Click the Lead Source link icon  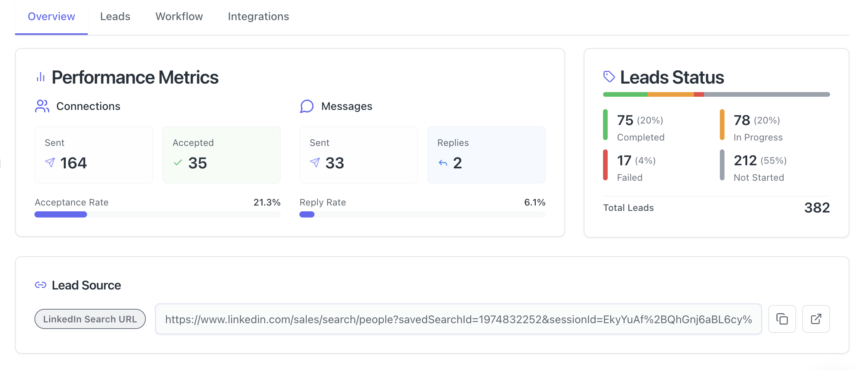(x=41, y=285)
